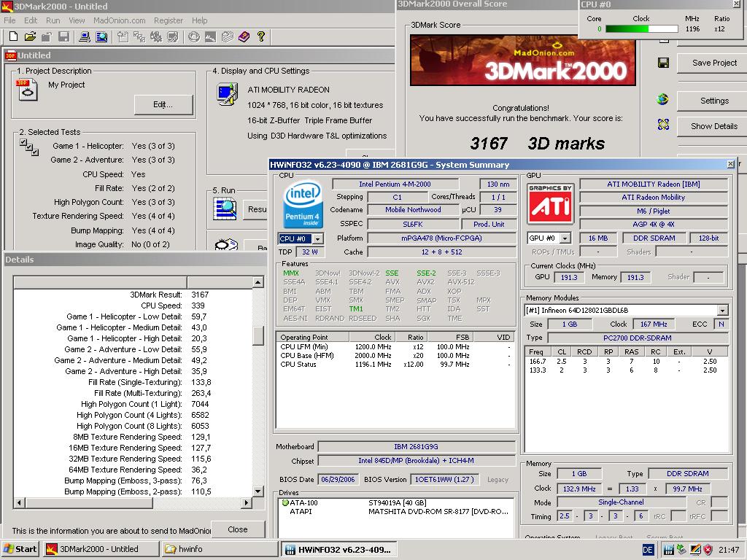
Task: Switch to the hwinfo folder taskbar button
Action: [219, 549]
